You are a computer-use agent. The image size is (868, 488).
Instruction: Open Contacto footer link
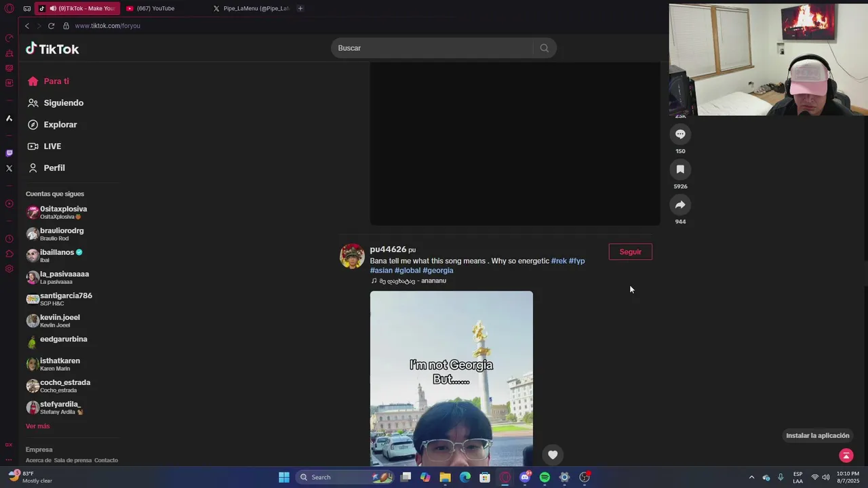click(106, 460)
